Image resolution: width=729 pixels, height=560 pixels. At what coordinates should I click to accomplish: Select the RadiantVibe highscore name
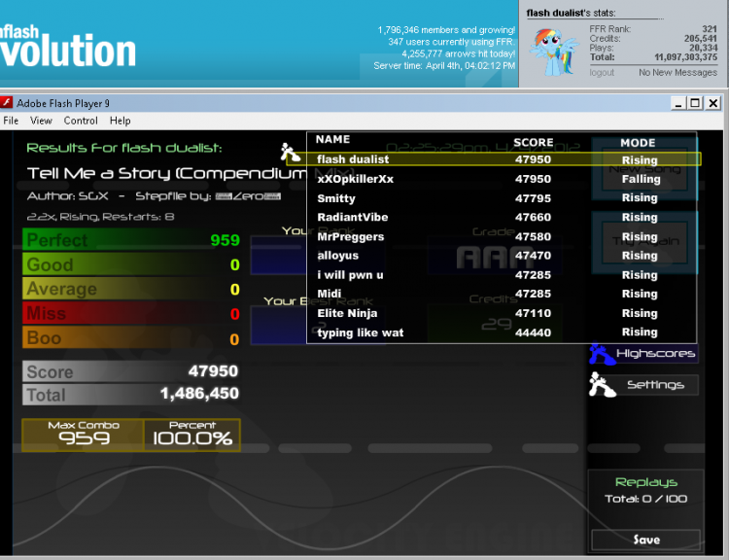point(353,217)
